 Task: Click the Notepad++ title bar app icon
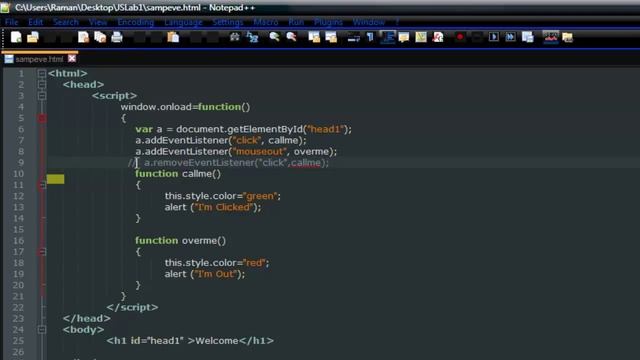(x=5, y=7)
